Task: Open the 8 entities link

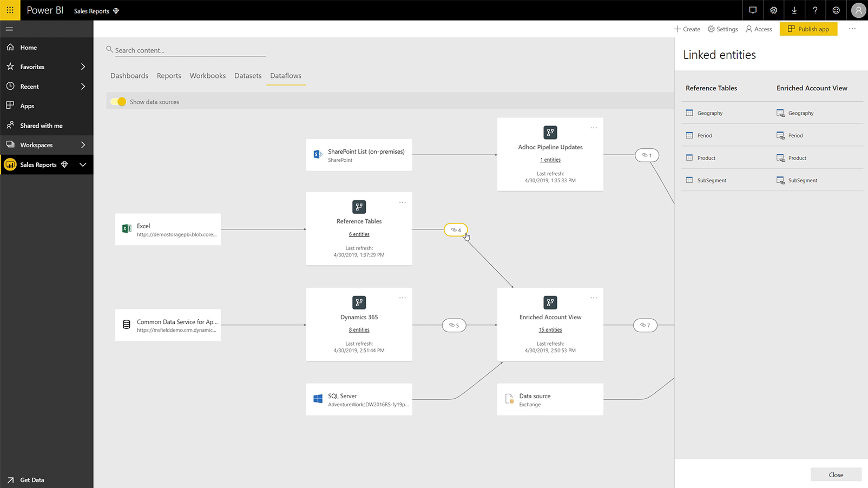Action: [x=359, y=329]
